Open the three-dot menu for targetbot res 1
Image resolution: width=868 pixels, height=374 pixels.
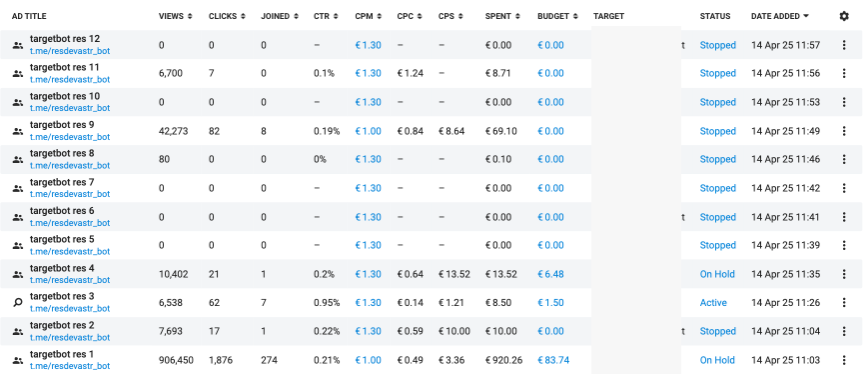pos(844,360)
